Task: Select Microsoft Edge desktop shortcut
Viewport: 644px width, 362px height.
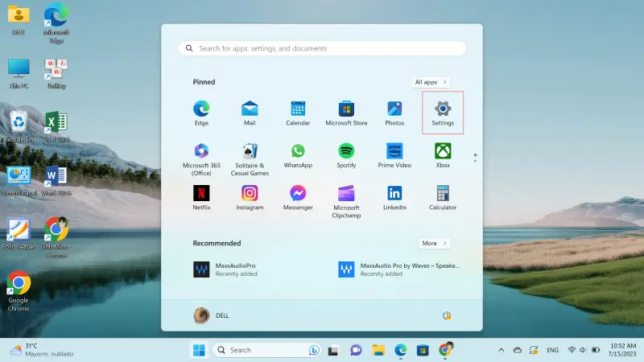Action: (x=56, y=23)
